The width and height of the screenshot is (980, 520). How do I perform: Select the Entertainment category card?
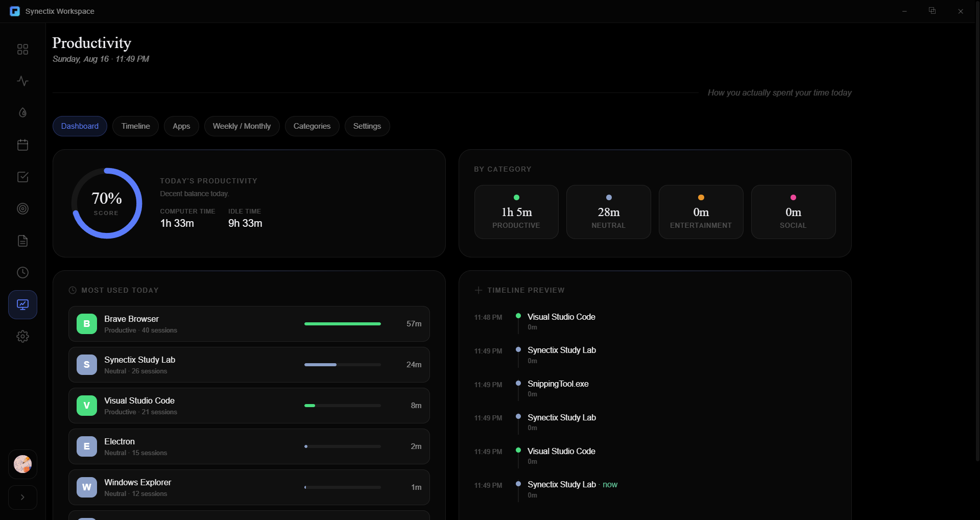pos(701,212)
